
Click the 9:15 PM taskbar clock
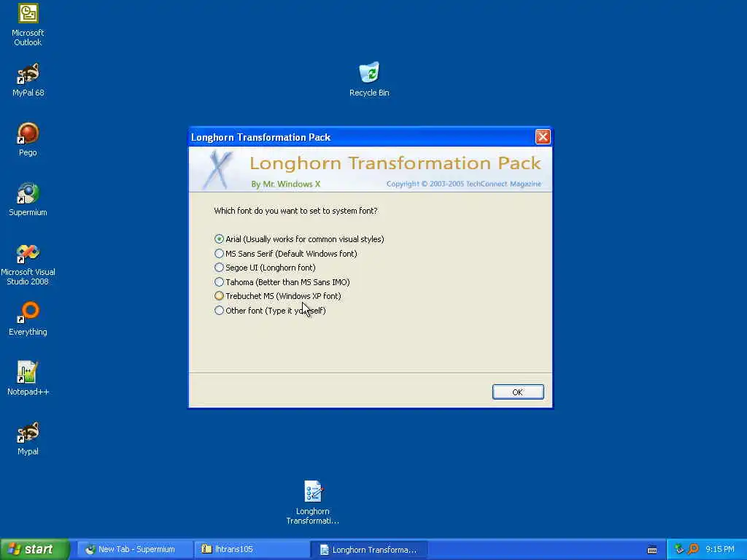coord(720,550)
